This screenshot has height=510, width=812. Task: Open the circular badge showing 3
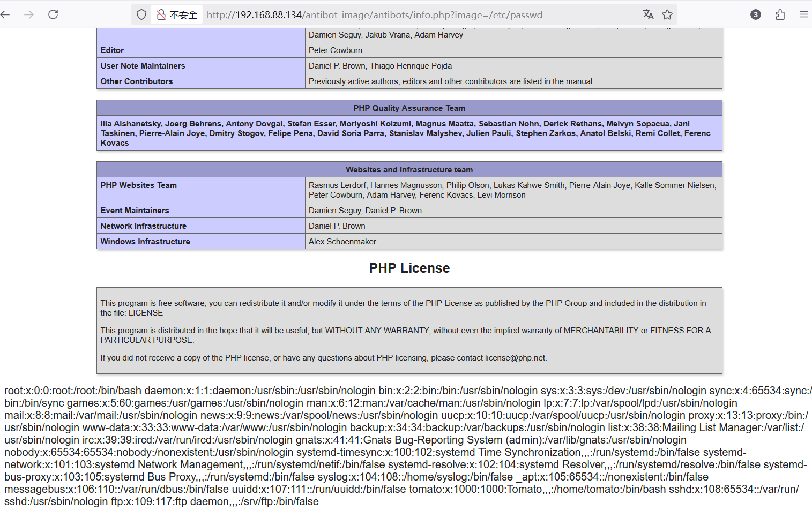coord(756,14)
